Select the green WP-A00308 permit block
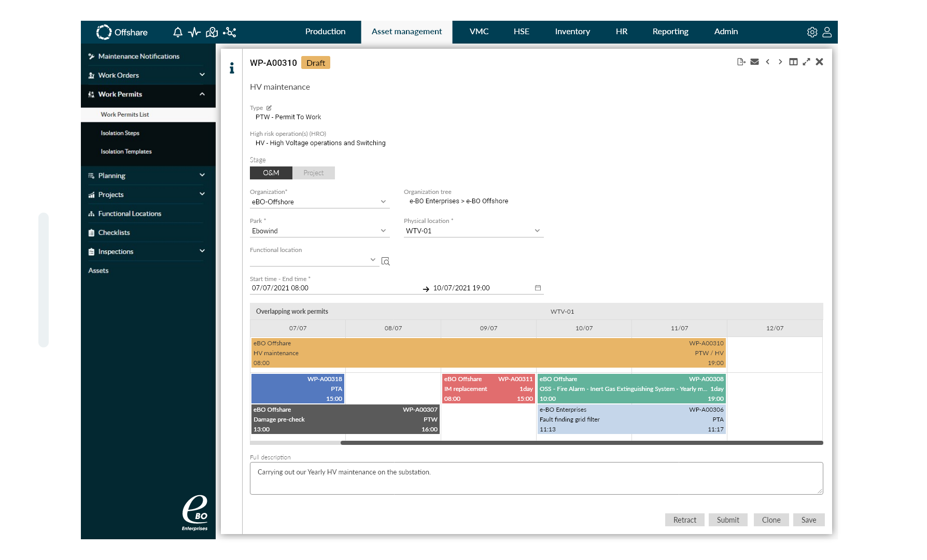 point(631,389)
